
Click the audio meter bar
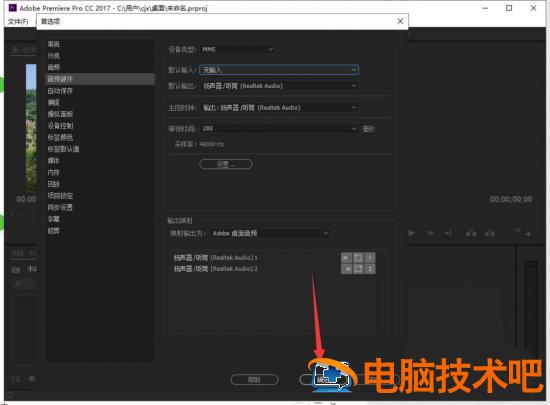tap(531, 309)
